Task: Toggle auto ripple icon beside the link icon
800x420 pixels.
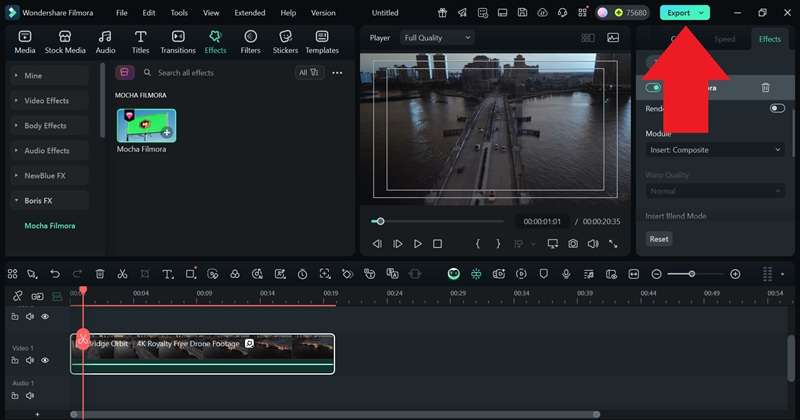Action: click(37, 296)
